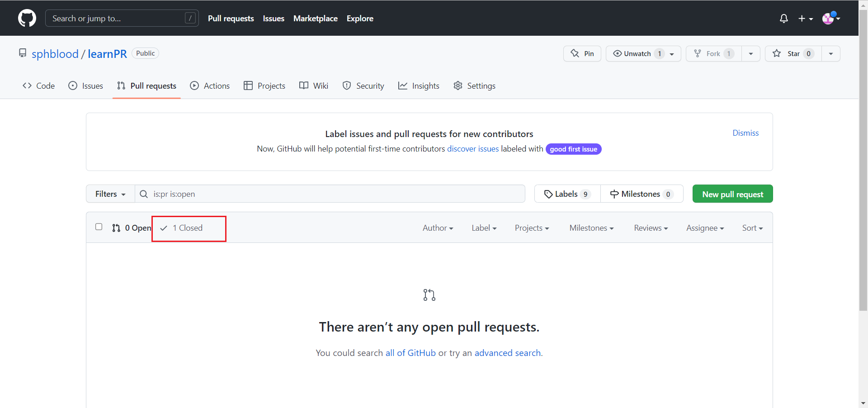This screenshot has width=868, height=408.
Task: Open the notifications bell
Action: (x=784, y=19)
